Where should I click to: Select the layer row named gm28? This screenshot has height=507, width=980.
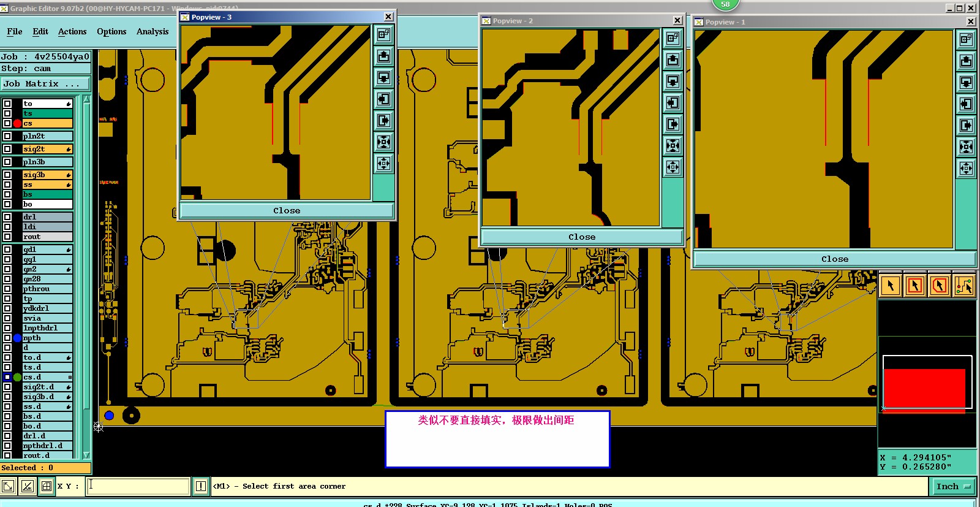coord(48,279)
